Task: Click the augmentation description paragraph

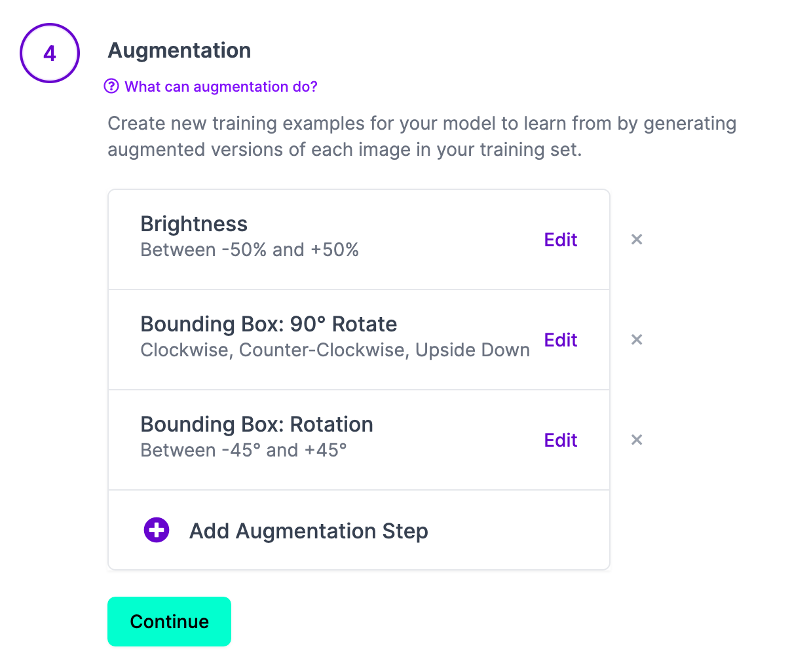Action: point(422,136)
